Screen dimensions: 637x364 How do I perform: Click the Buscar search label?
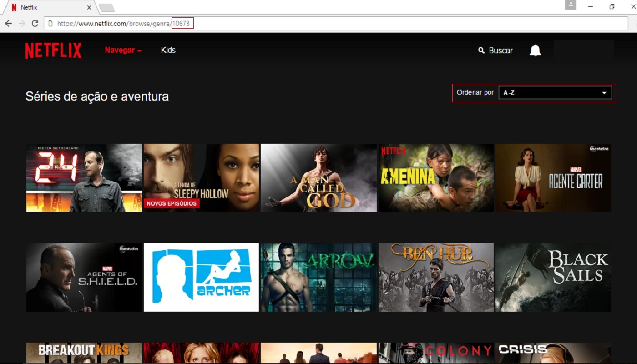[500, 51]
